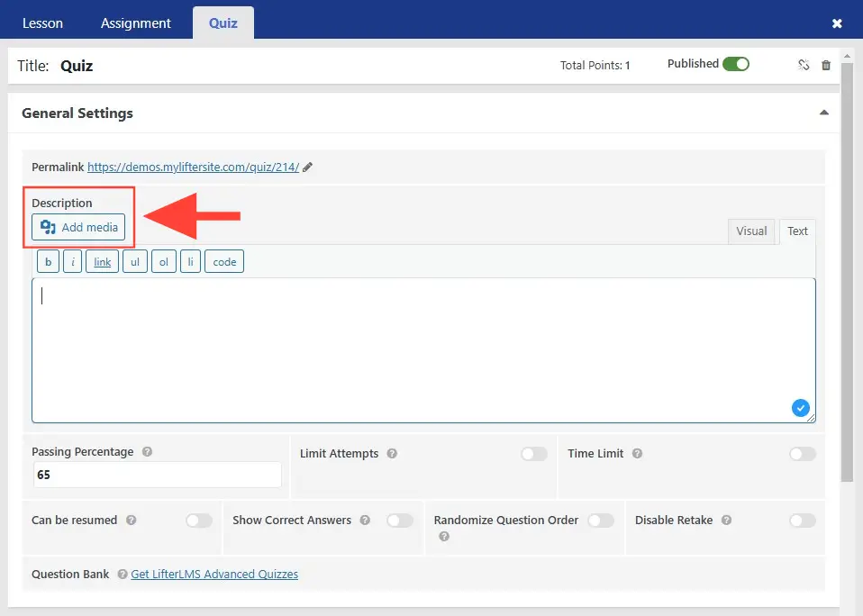The width and height of the screenshot is (863, 616).
Task: Click the blue checkmark icon in editor
Action: pos(800,408)
